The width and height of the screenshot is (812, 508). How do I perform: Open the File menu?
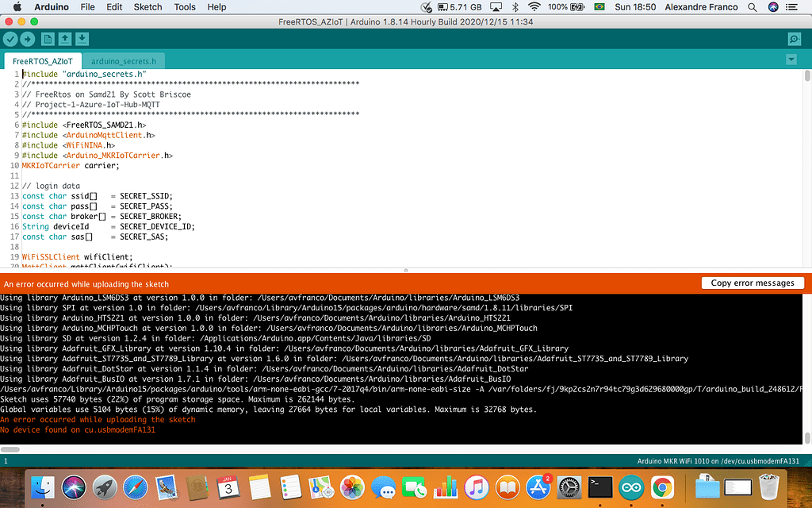87,7
